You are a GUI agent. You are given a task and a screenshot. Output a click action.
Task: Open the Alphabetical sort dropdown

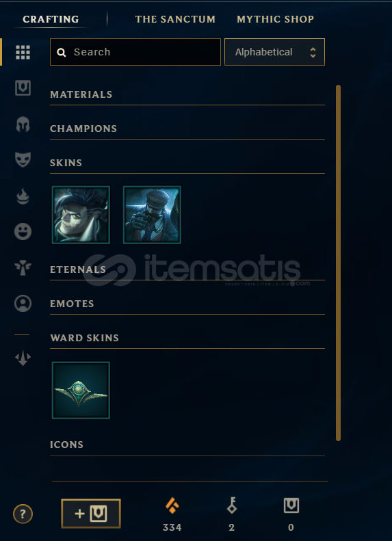pos(275,52)
